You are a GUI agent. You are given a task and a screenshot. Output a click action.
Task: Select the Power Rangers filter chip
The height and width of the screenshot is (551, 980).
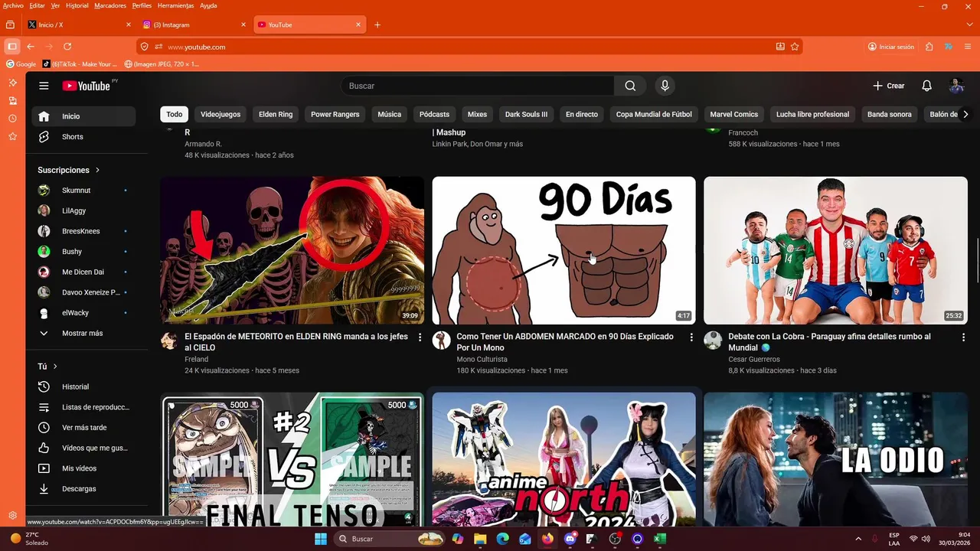[x=335, y=114]
